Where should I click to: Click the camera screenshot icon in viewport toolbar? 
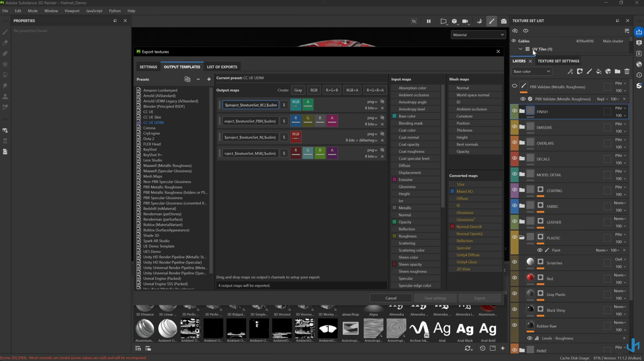(x=503, y=21)
